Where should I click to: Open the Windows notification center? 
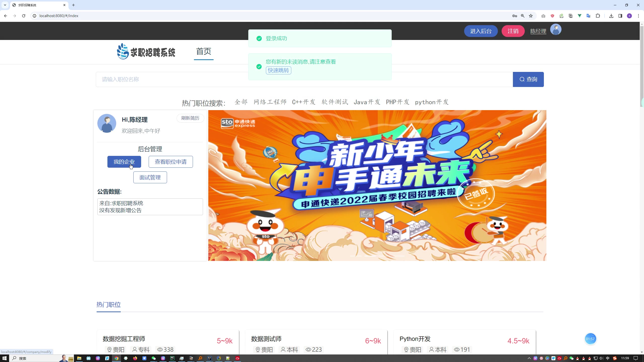[x=636, y=358]
